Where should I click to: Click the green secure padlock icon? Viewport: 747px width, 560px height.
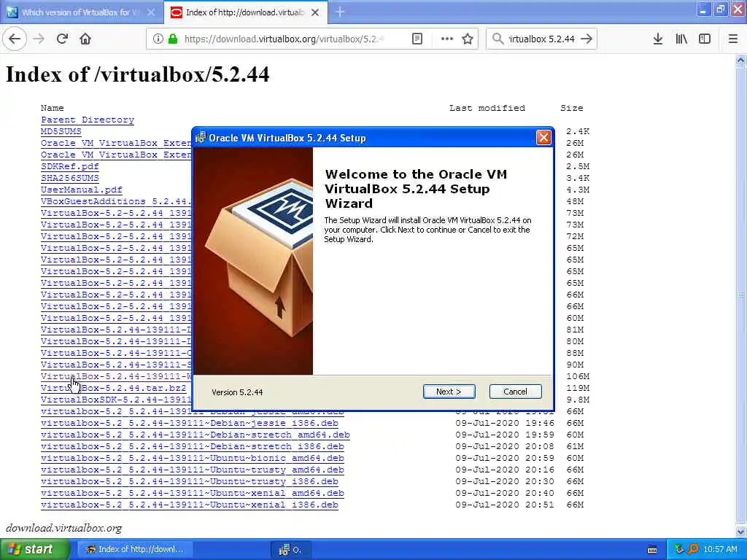[x=172, y=39]
